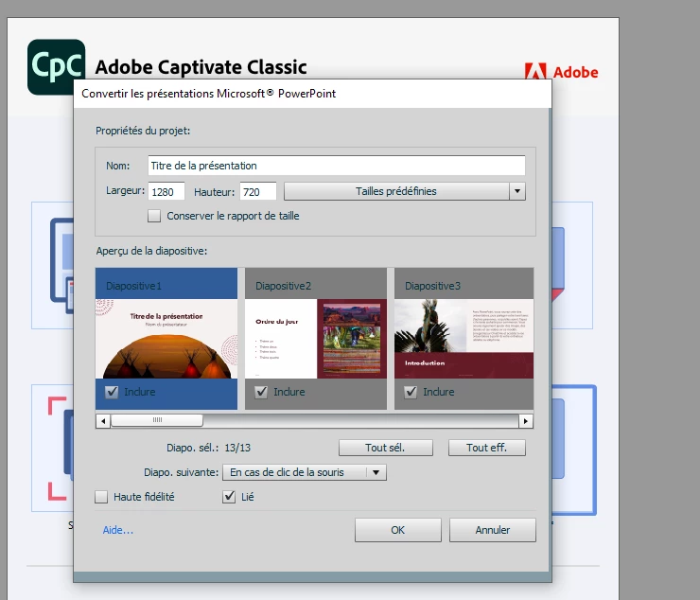
Task: Confirm with the OK button
Action: pos(398,530)
